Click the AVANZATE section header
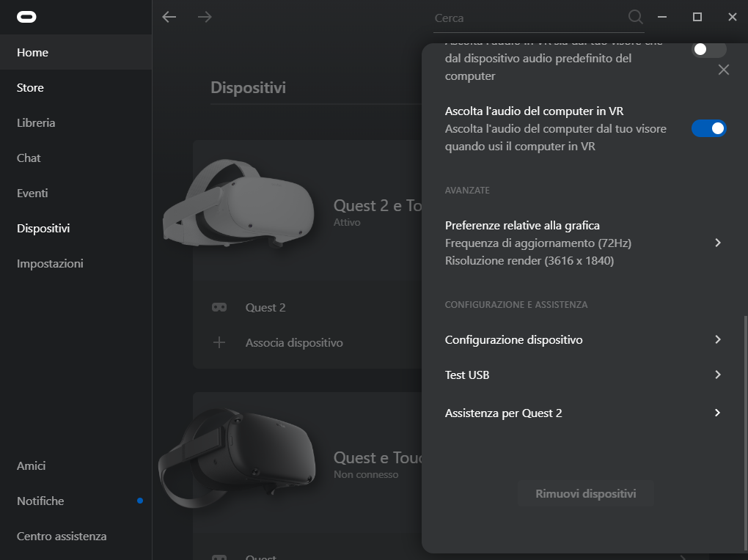Screen dimensions: 748x560 click(468, 191)
